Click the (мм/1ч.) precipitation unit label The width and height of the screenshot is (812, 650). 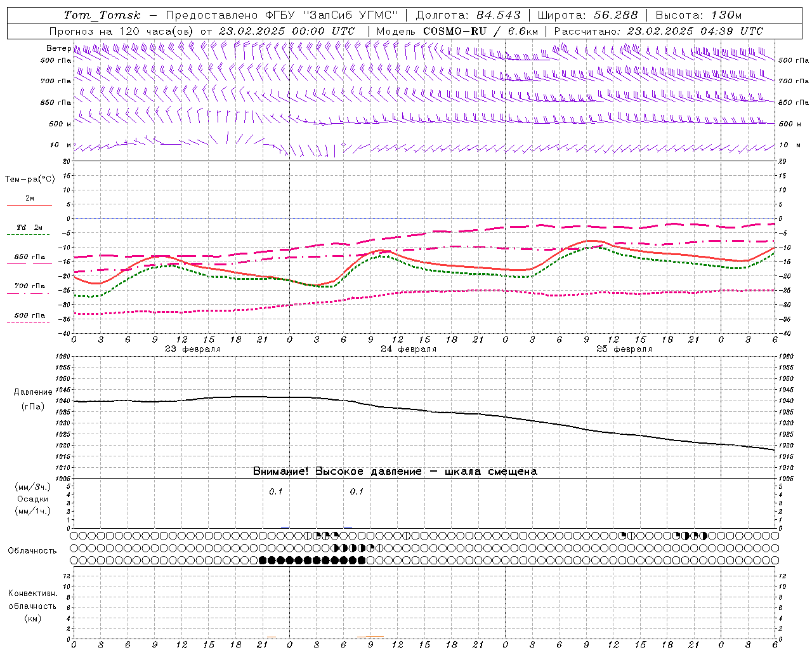pos(33,511)
